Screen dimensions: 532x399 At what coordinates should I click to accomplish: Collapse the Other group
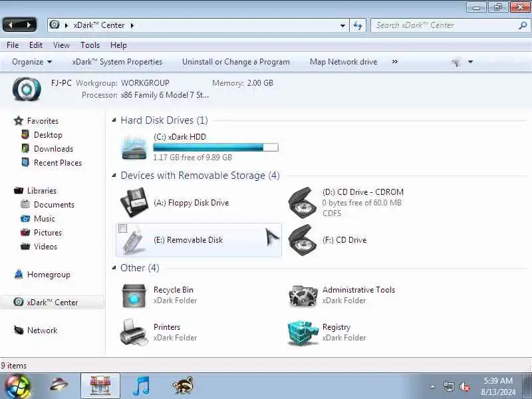(x=114, y=268)
